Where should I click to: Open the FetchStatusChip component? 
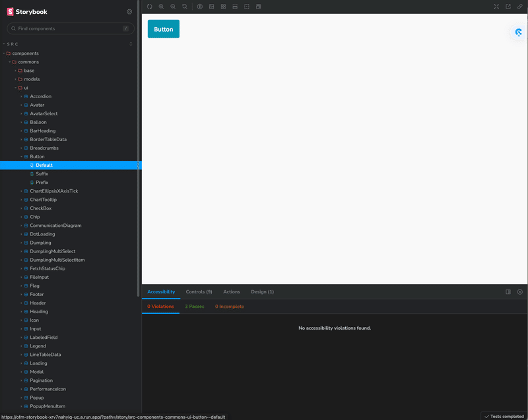click(x=48, y=268)
